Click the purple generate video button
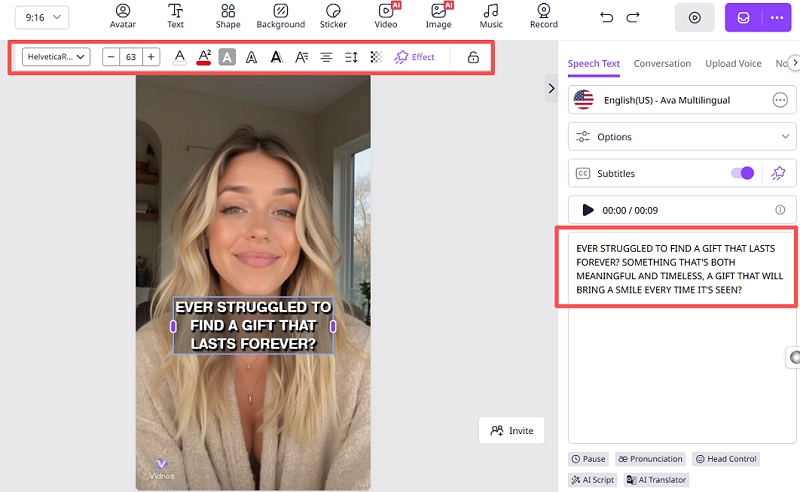Screen dimensions: 800x492 click(x=743, y=17)
